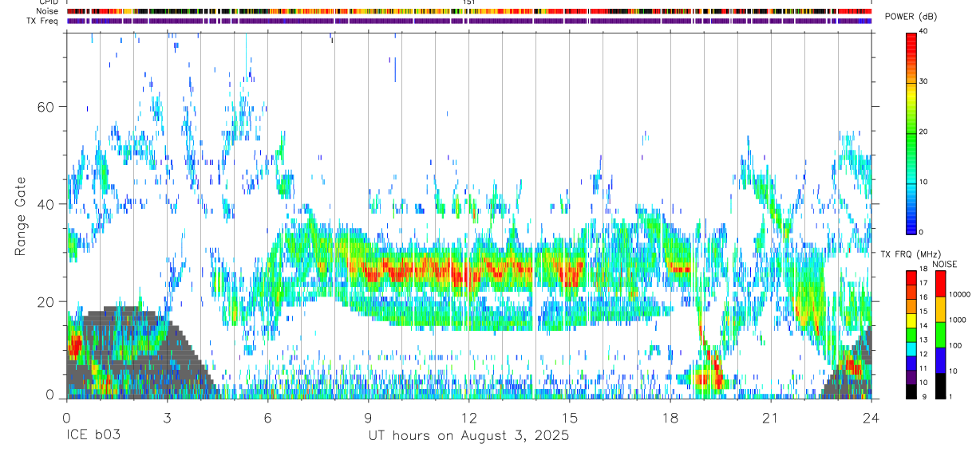This screenshot has height=452, width=980.
Task: Click the UT hours tick label 21
Action: (771, 418)
